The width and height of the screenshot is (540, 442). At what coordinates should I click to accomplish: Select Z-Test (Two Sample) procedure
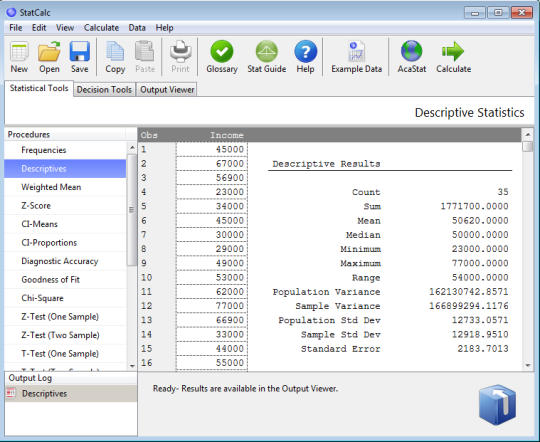point(65,335)
